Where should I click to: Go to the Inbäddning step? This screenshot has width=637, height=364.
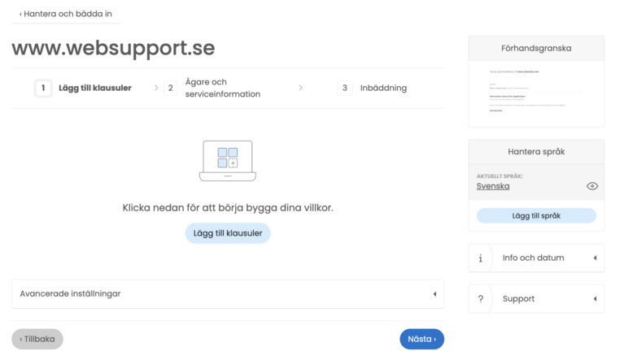click(383, 89)
